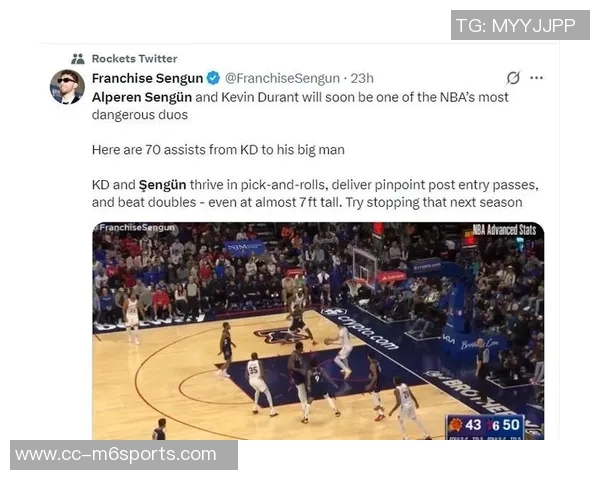Click the Rockets Twitter community people icon
Image resolution: width=600 pixels, height=480 pixels.
click(78, 59)
